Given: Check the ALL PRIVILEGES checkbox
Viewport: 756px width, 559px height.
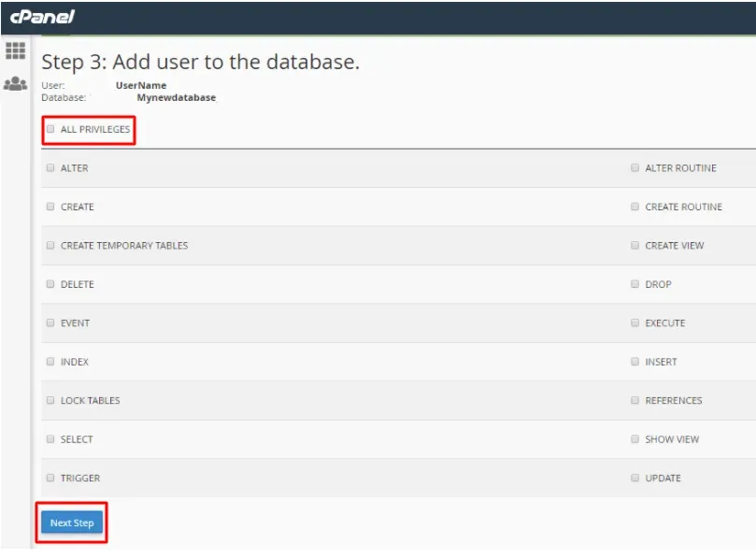Looking at the screenshot, I should click(50, 129).
